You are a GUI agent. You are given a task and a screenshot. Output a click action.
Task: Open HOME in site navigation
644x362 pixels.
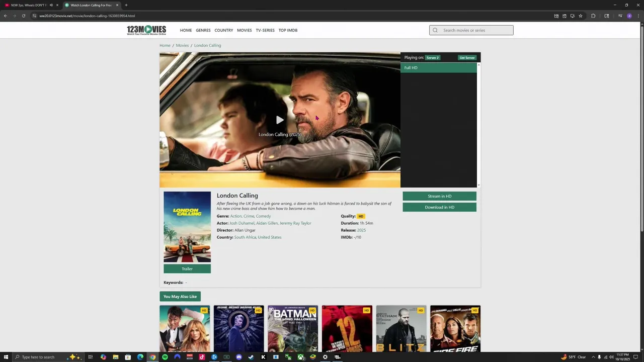coord(186,30)
